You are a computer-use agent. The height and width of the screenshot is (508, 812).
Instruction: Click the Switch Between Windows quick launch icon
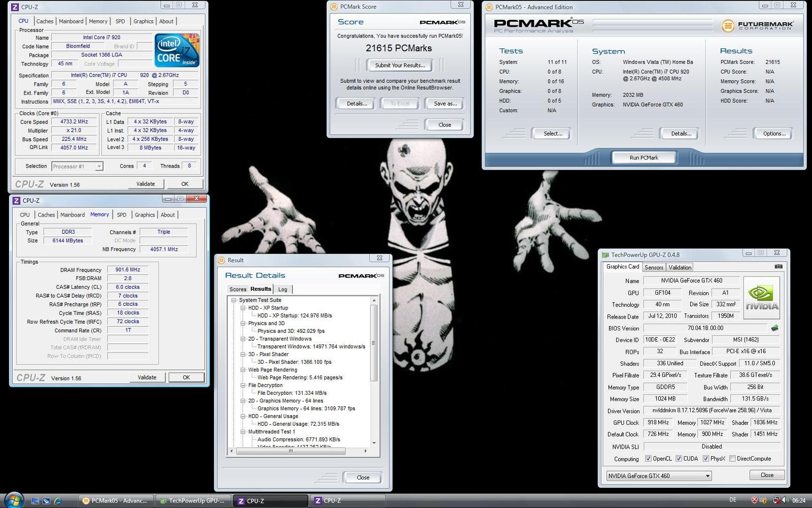46,501
